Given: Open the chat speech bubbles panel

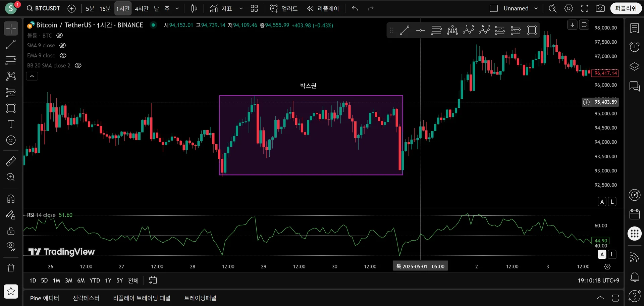Looking at the screenshot, I should pyautogui.click(x=635, y=86).
